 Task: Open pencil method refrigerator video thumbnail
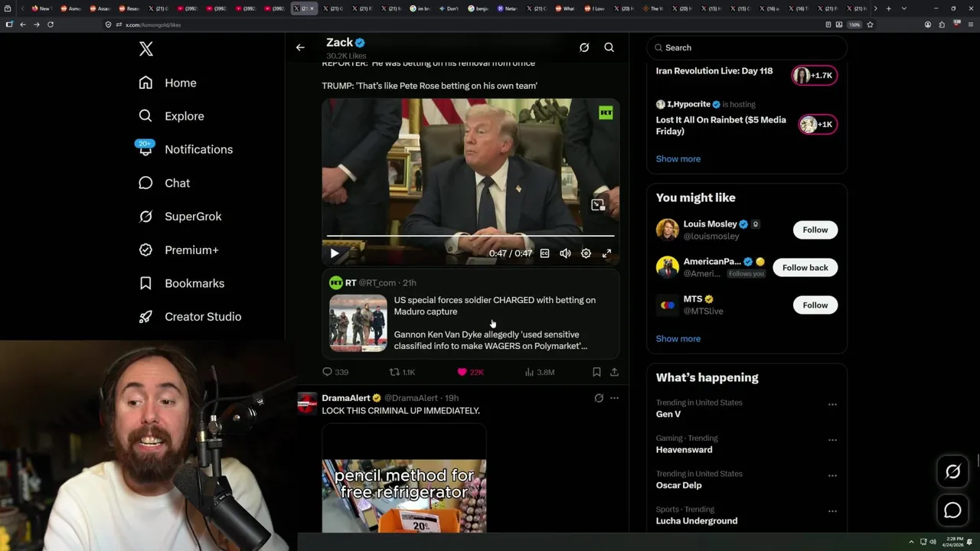click(x=404, y=478)
